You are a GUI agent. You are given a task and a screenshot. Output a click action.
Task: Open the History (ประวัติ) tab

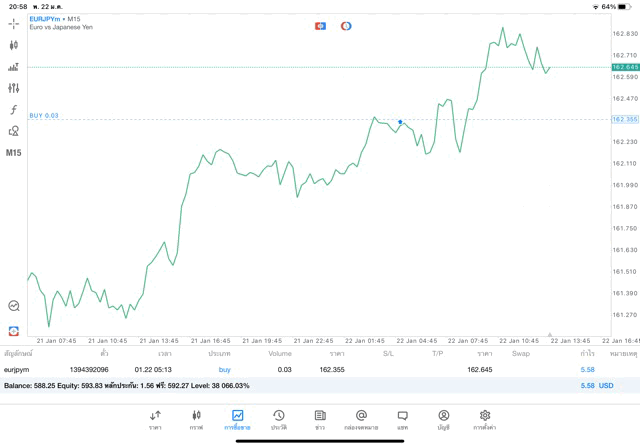(278, 420)
